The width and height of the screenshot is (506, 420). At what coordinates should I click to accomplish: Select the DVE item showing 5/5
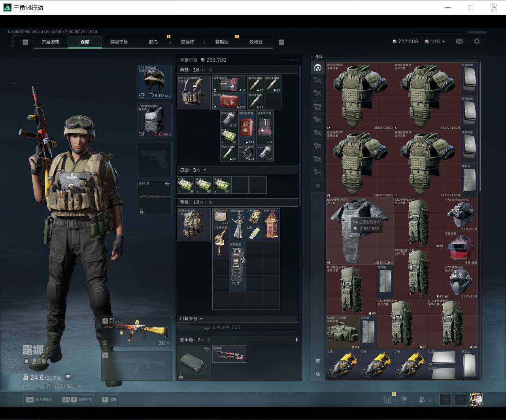(229, 119)
